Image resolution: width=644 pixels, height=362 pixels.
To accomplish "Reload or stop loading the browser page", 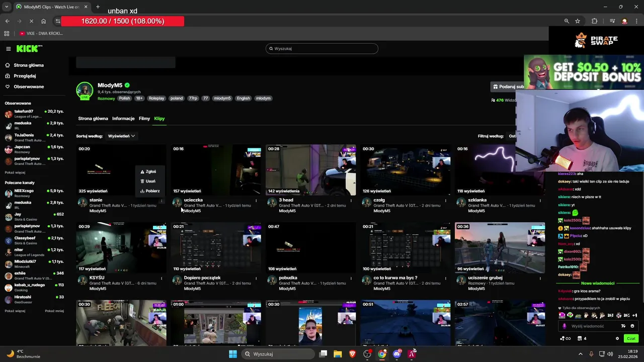I will coord(31,21).
